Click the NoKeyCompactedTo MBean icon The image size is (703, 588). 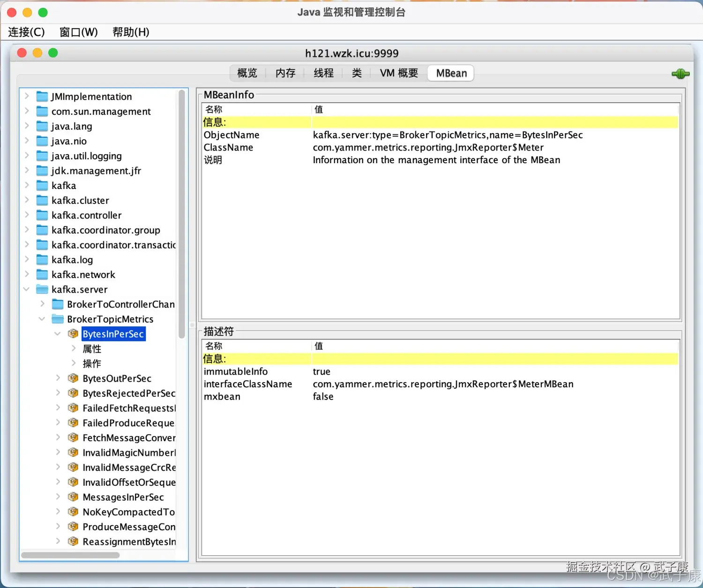pyautogui.click(x=73, y=512)
